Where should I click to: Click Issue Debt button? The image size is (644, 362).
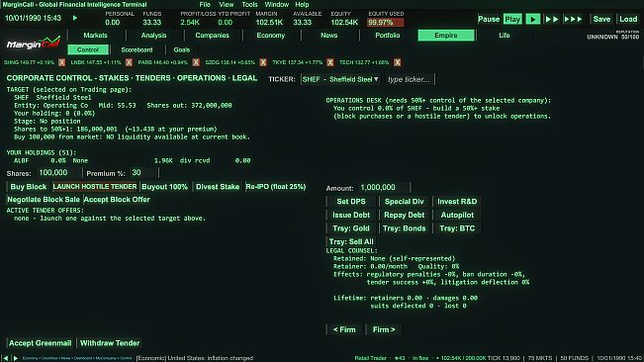pyautogui.click(x=351, y=215)
